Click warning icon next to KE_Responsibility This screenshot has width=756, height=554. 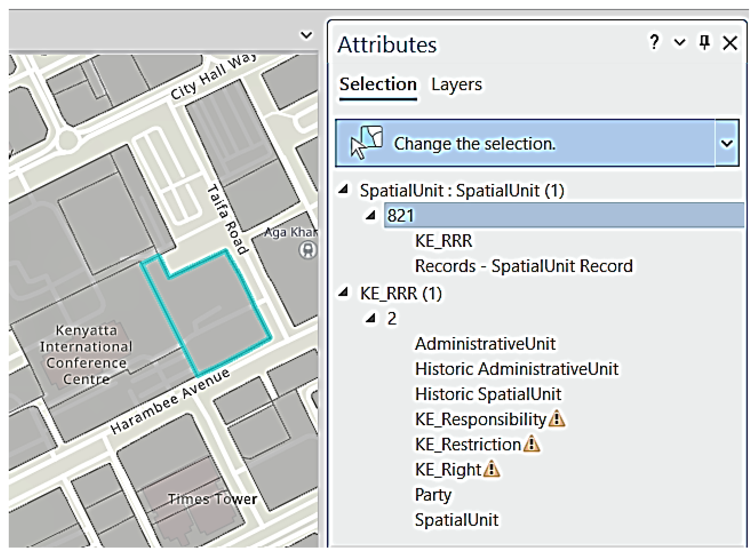557,419
